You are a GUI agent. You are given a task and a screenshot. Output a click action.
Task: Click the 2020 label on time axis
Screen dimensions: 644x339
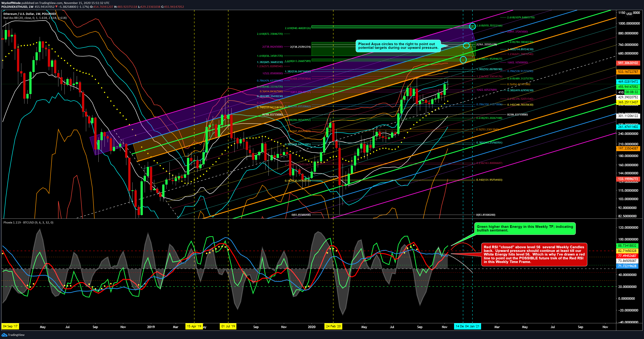(x=311, y=327)
